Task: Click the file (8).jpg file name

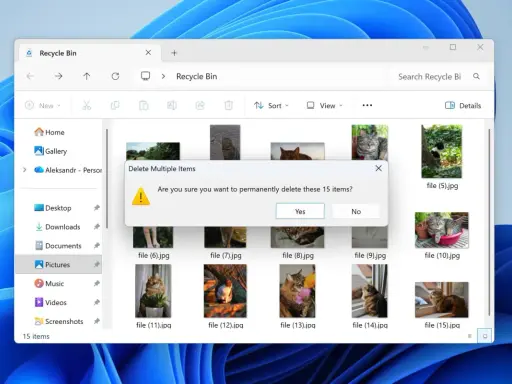Action: point(298,255)
